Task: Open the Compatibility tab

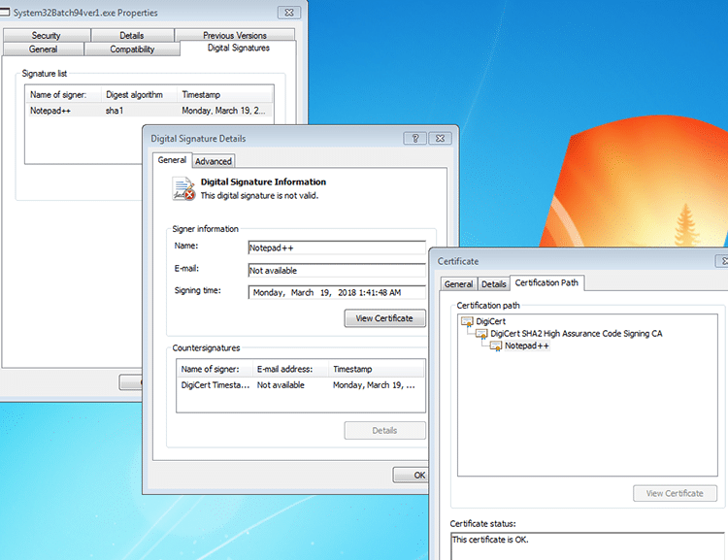Action: pyautogui.click(x=132, y=49)
